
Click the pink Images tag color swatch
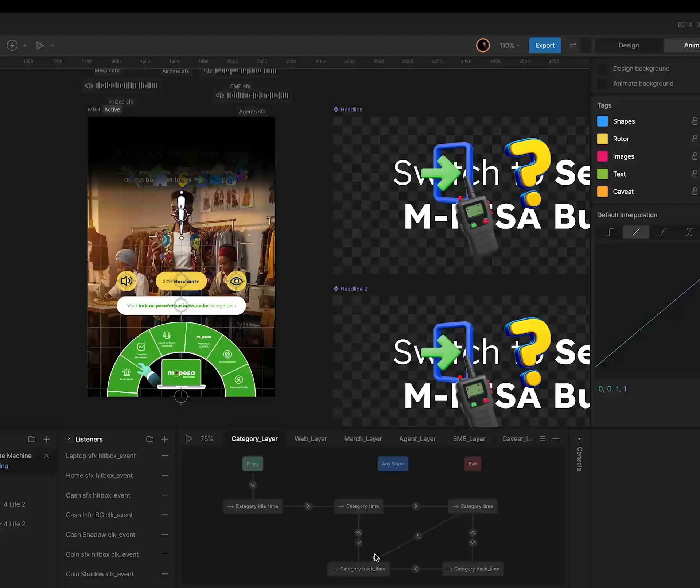pyautogui.click(x=602, y=156)
